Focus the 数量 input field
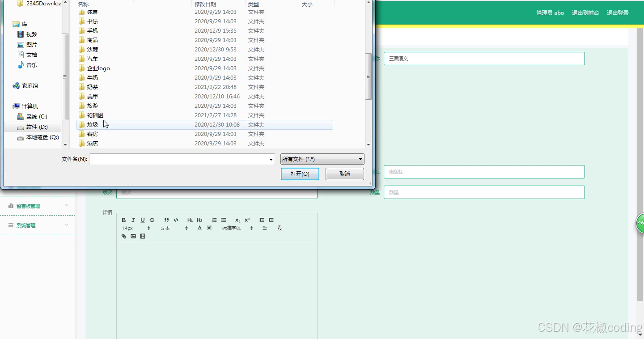644x339 pixels. click(x=484, y=192)
